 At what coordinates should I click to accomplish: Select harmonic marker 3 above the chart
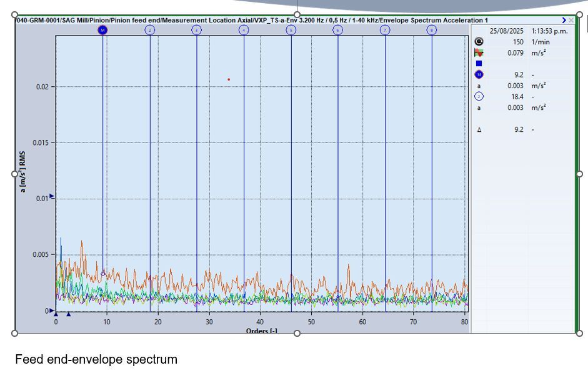click(196, 30)
